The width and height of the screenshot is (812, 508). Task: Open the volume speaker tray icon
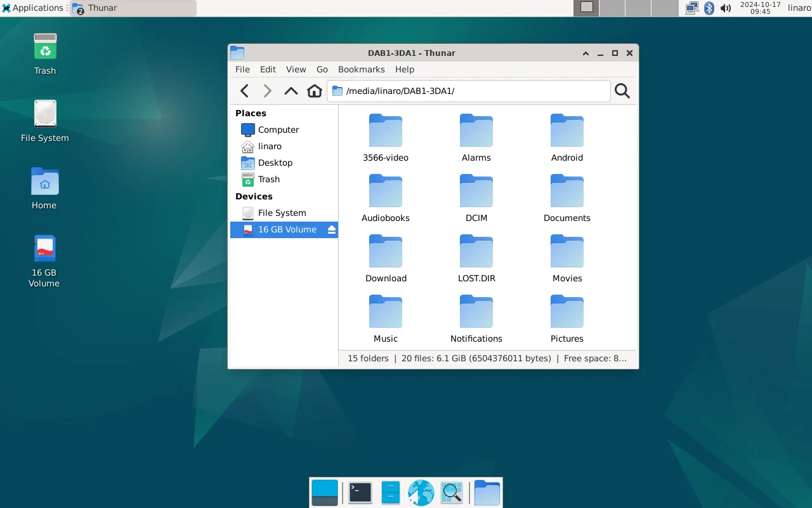click(726, 8)
